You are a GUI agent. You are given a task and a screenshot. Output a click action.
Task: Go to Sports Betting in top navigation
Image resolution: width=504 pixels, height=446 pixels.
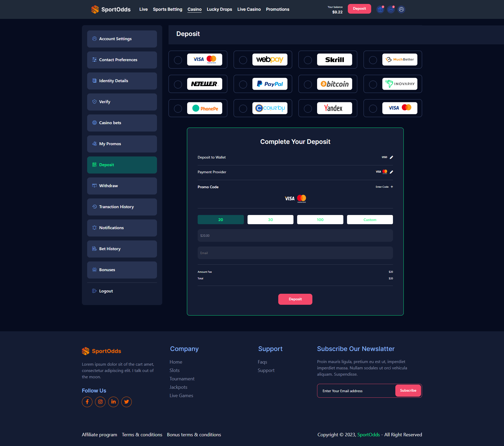pyautogui.click(x=167, y=9)
